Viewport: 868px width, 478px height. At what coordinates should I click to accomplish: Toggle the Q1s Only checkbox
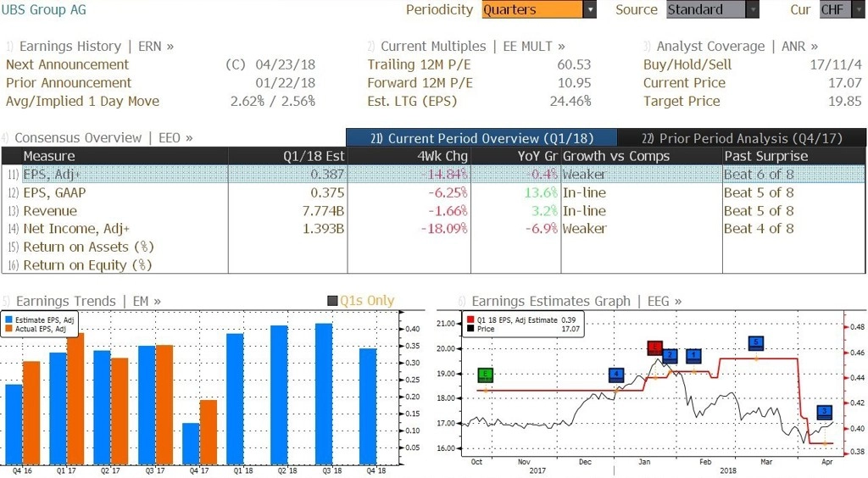point(332,301)
